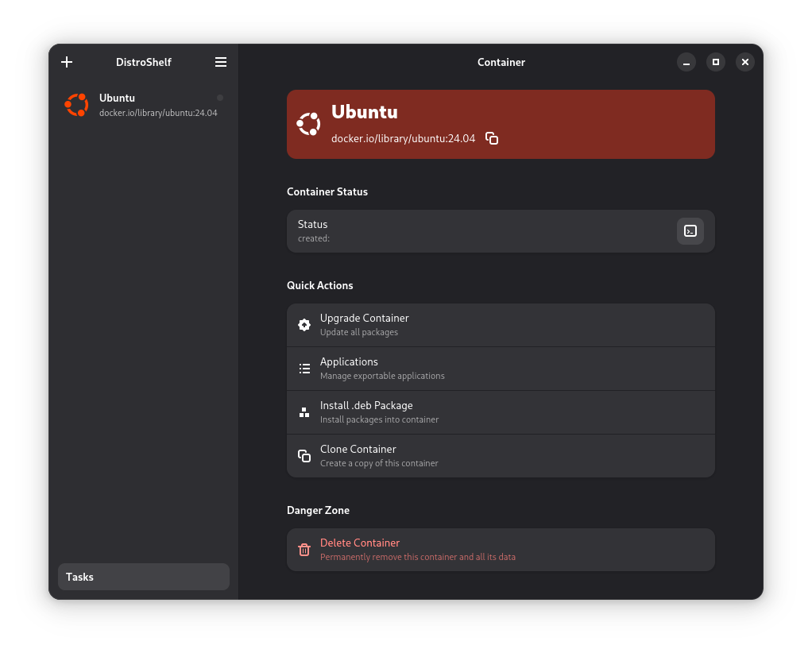This screenshot has width=812, height=653.
Task: Minimize the DistroShelf window
Action: point(686,62)
